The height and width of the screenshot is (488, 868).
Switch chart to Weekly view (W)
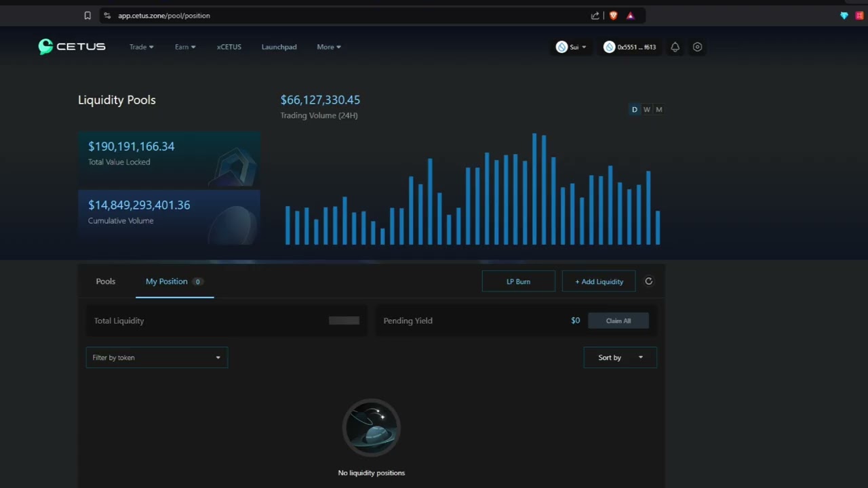[x=647, y=110]
